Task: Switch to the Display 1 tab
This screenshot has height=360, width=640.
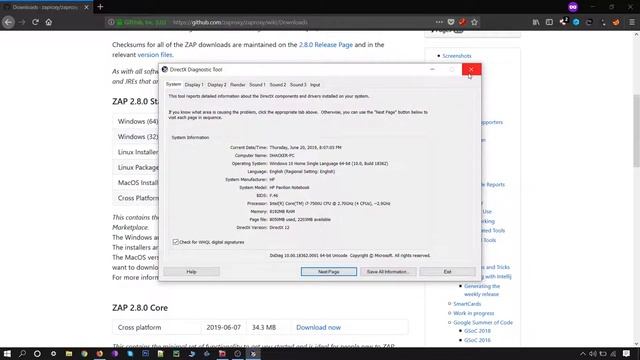Action: (x=194, y=84)
